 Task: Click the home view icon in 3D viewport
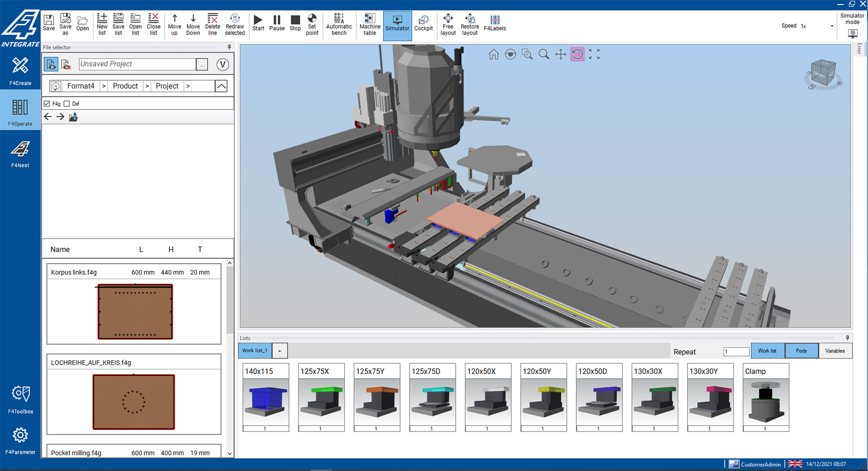(493, 54)
